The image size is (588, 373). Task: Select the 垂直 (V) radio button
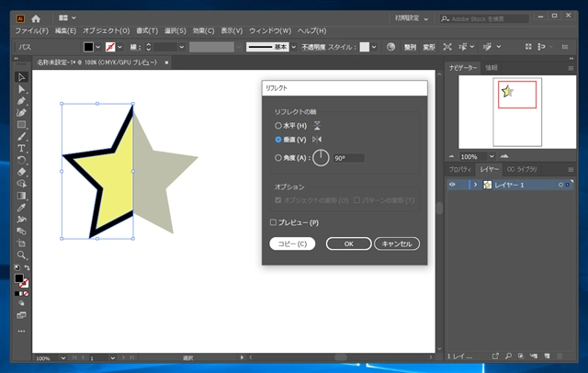click(278, 140)
